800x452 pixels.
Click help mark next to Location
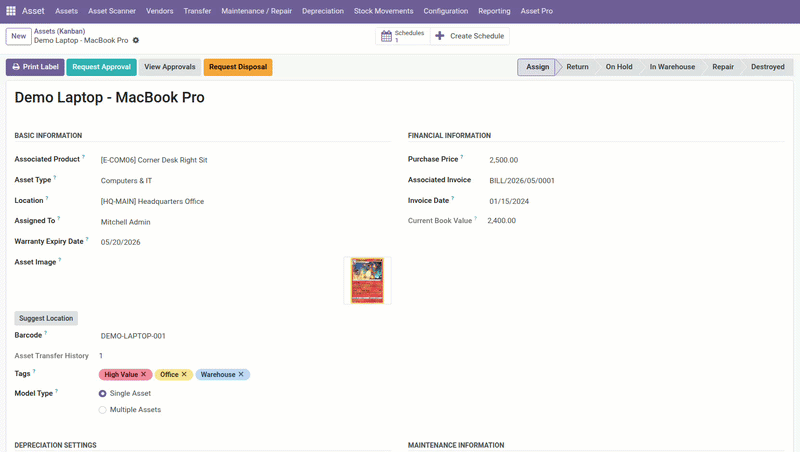47,198
